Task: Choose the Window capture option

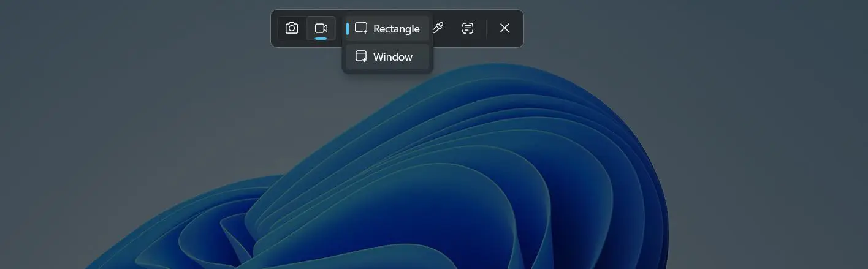Action: point(387,57)
